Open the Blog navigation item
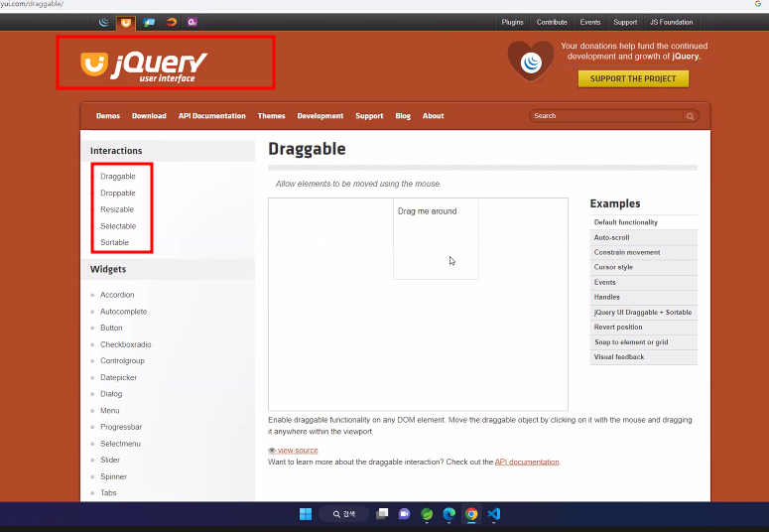 [x=403, y=116]
